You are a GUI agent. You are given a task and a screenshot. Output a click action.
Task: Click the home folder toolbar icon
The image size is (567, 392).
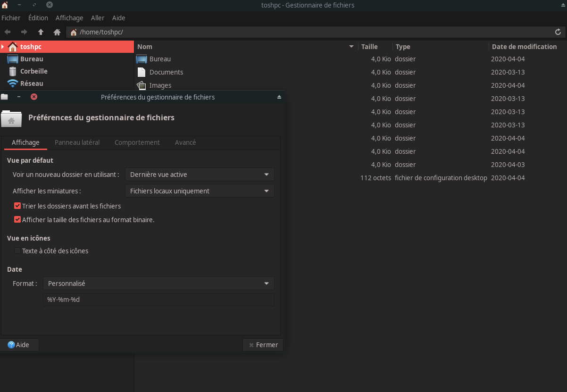pyautogui.click(x=57, y=32)
